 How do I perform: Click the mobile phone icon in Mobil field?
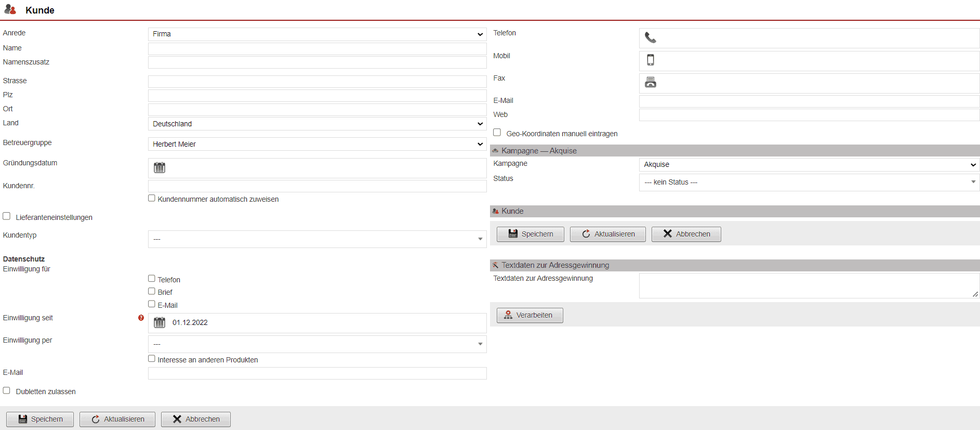(x=650, y=60)
